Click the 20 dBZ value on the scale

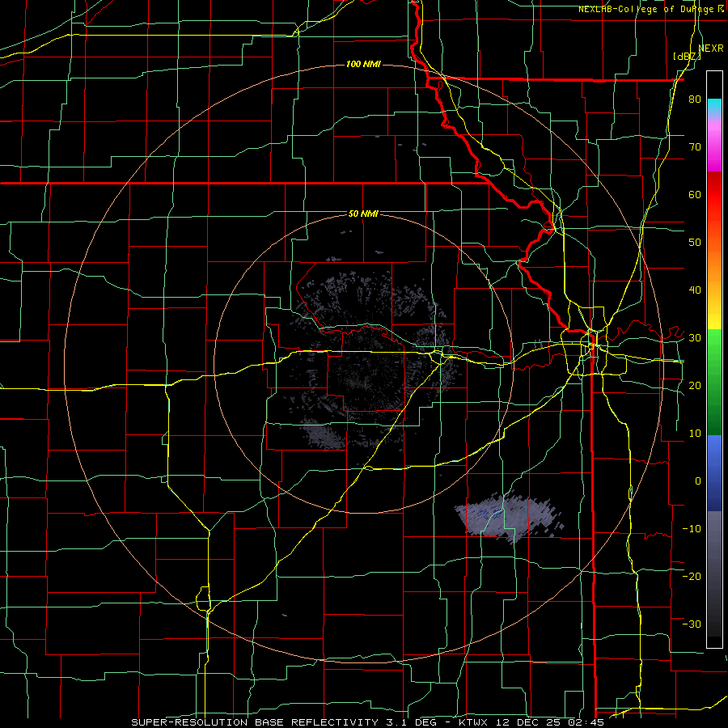coord(695,385)
